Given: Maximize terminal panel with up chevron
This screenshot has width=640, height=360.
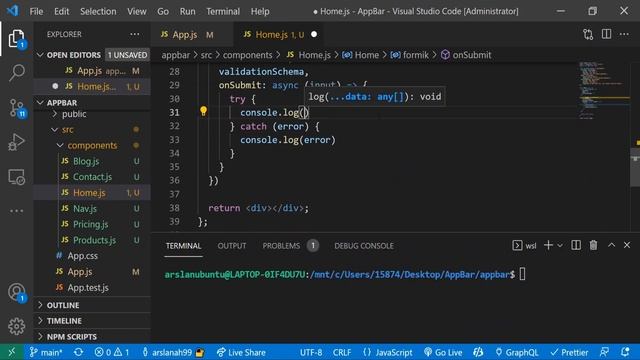Looking at the screenshot, I should click(611, 245).
